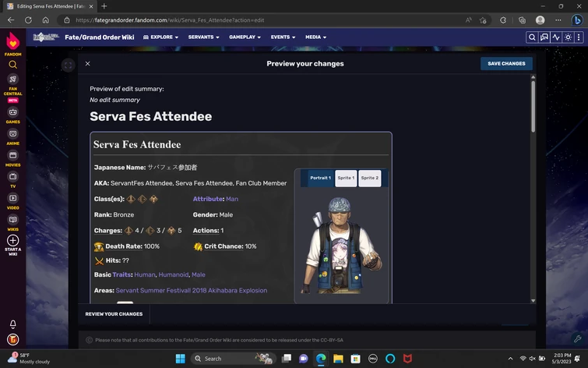Open the weather widget showing 58°F

point(30,358)
